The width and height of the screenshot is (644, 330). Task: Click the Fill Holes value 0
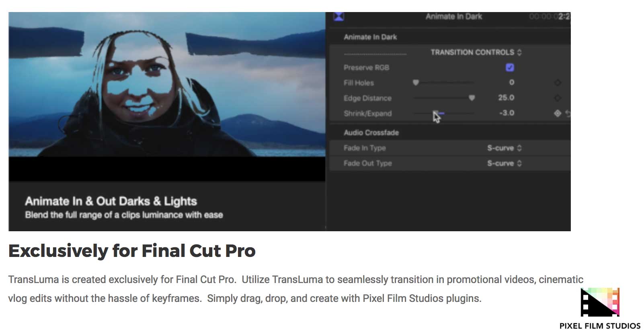511,82
